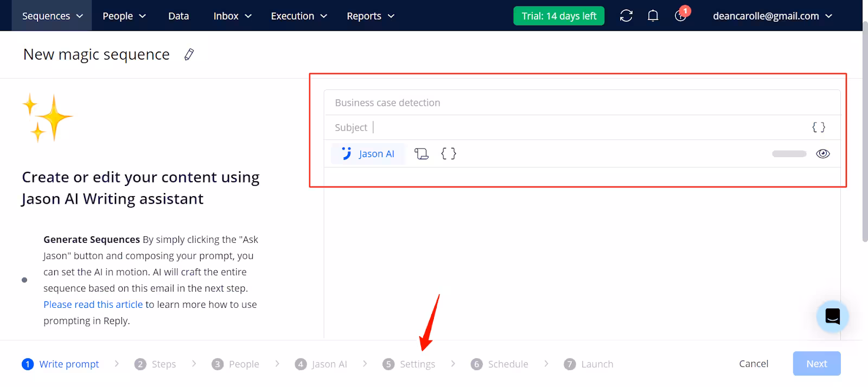Screen dimensions: 868x387
Task: Click the Next button
Action: pyautogui.click(x=816, y=364)
